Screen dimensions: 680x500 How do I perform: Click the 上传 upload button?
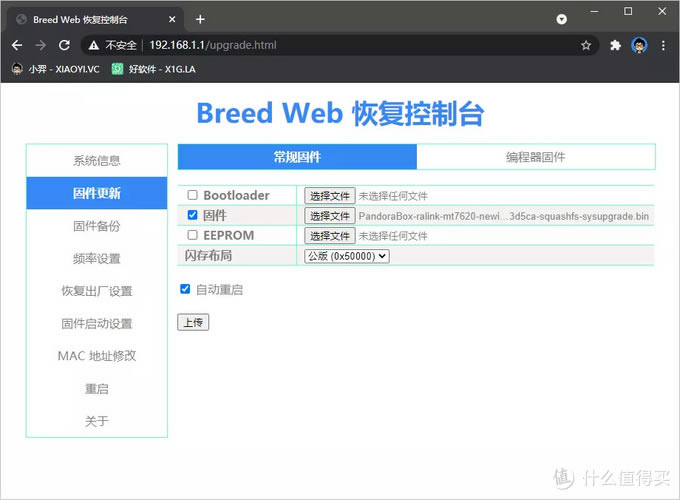193,322
